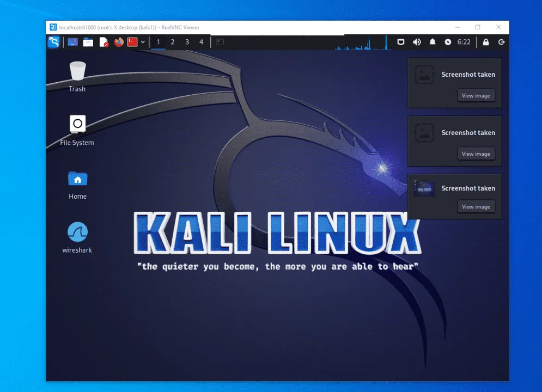Select the Home folder desktop icon

point(77,185)
